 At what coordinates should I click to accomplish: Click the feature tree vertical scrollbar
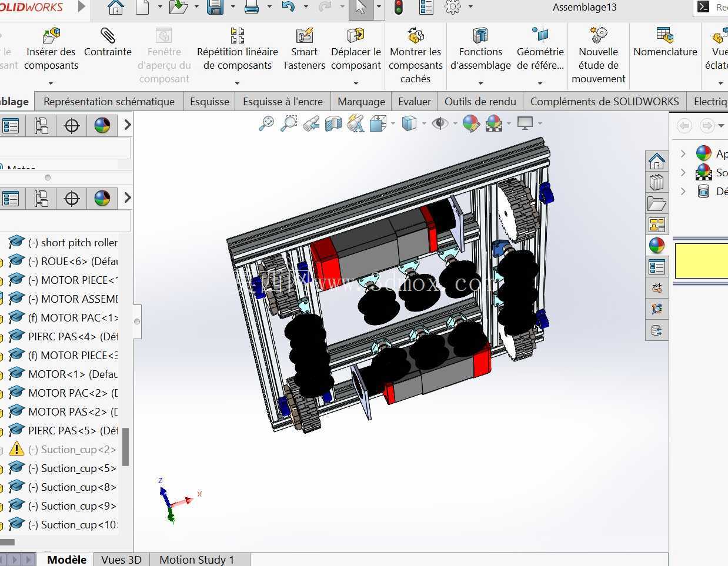coord(125,447)
